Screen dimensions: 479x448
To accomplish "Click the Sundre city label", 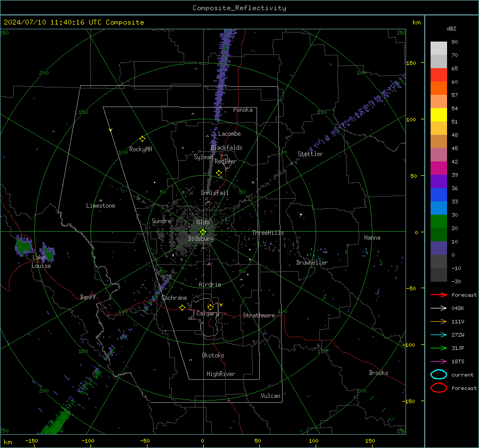I will tap(161, 221).
